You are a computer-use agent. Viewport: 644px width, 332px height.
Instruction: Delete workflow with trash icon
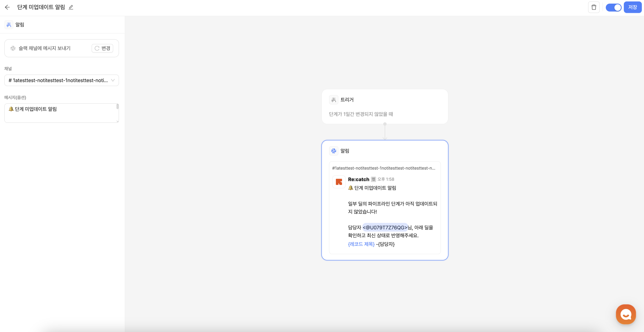point(594,7)
